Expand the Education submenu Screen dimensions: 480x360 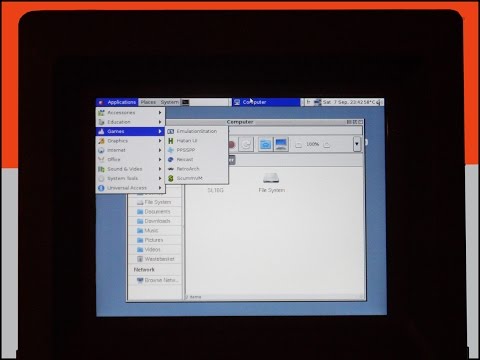[130, 122]
